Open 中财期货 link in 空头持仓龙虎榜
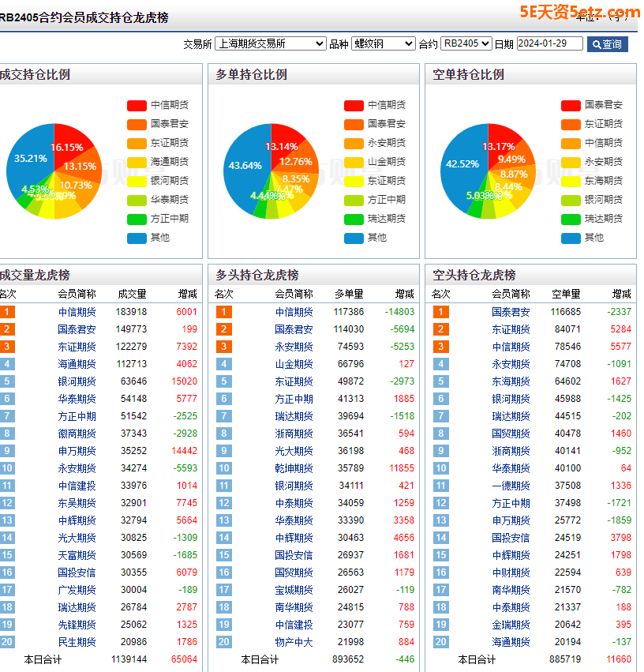Screen dimensions: 644x672 [x=511, y=573]
